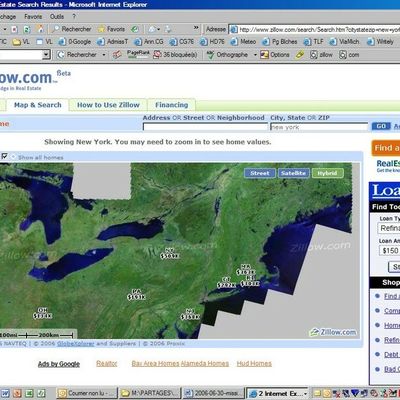Click the NY home value marker on map
The height and width of the screenshot is (400, 400).
[170, 253]
